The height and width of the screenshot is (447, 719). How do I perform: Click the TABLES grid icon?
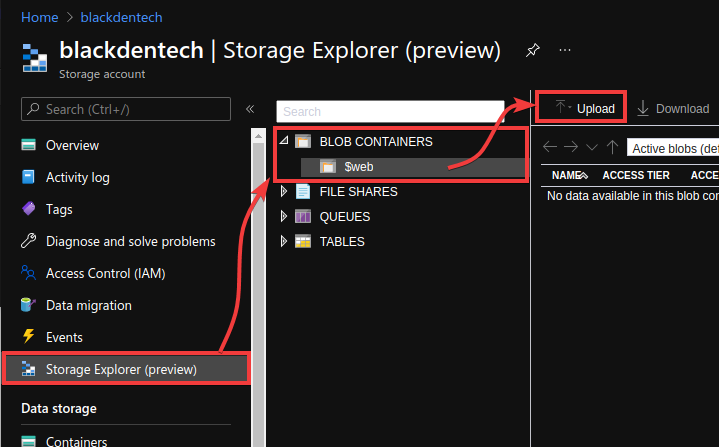click(303, 241)
